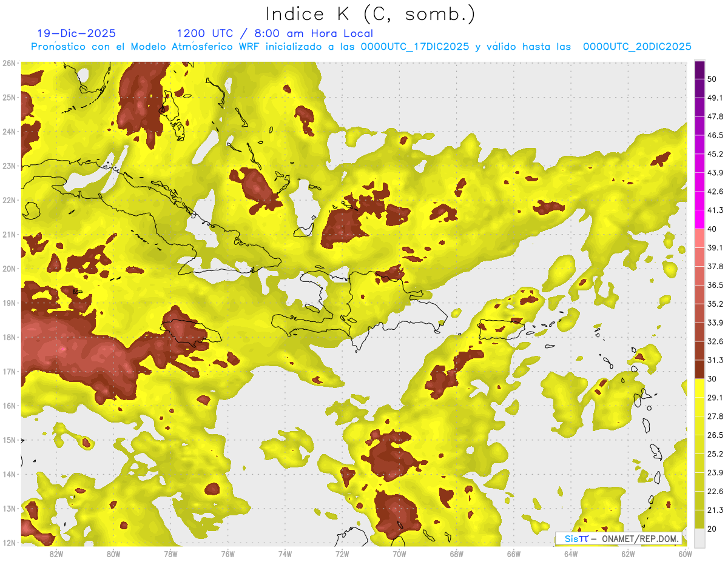Select the "25N" latitude label
Screen dimensions: 728x562
click(8, 97)
